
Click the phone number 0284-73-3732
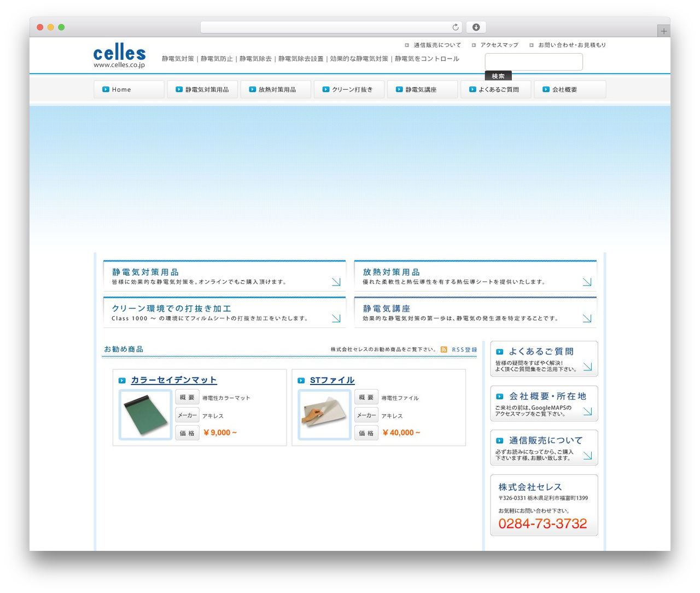point(542,524)
